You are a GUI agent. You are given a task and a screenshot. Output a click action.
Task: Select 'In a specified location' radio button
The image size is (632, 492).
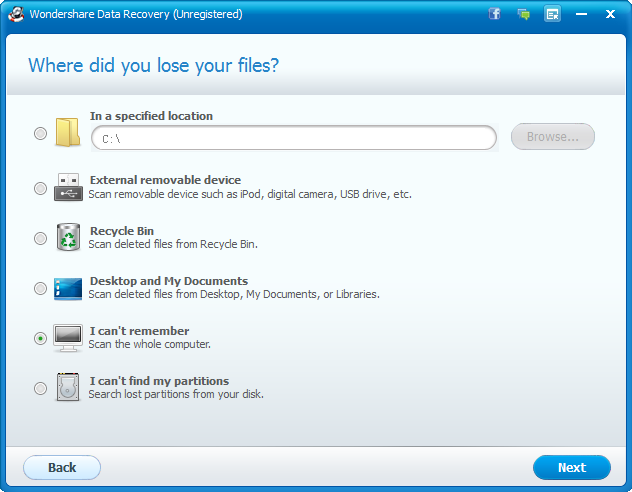tap(40, 133)
